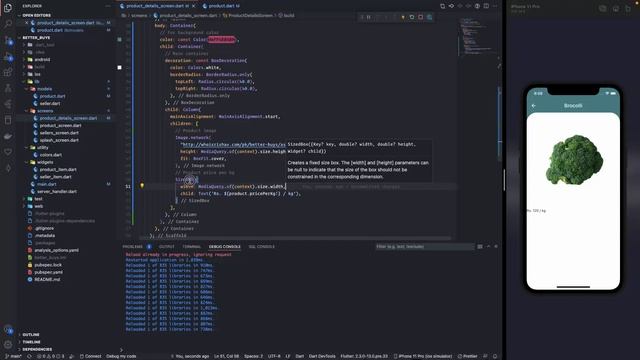Screen dimensions: 640x360
Task: Click the hot reload lightning icon
Action: click(x=403, y=17)
